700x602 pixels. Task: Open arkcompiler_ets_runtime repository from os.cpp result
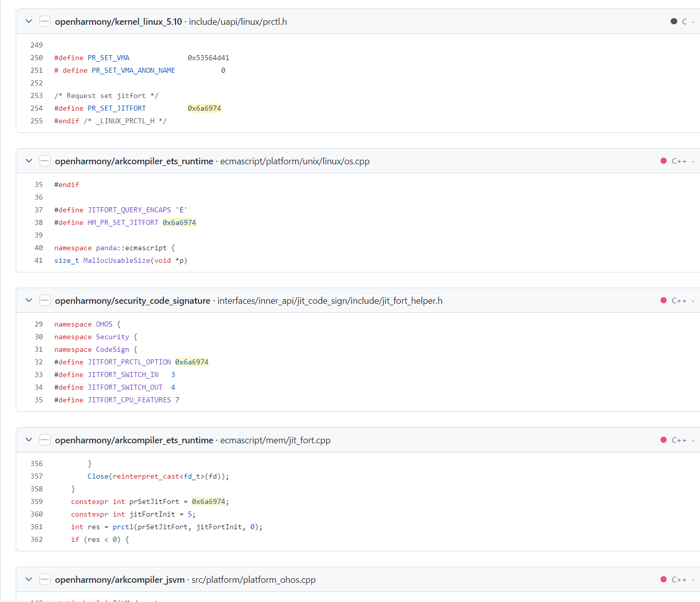(x=134, y=161)
